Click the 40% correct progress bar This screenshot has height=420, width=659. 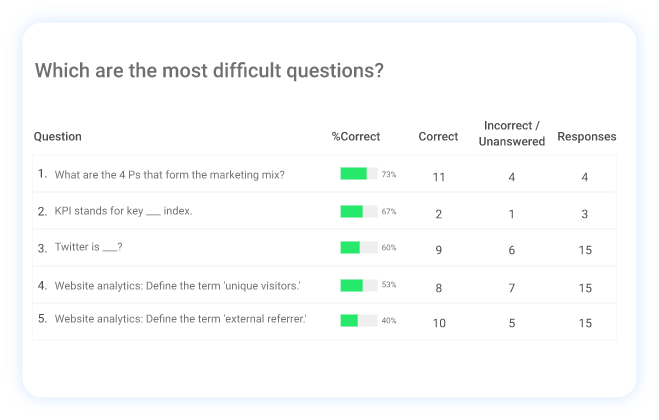point(359,321)
